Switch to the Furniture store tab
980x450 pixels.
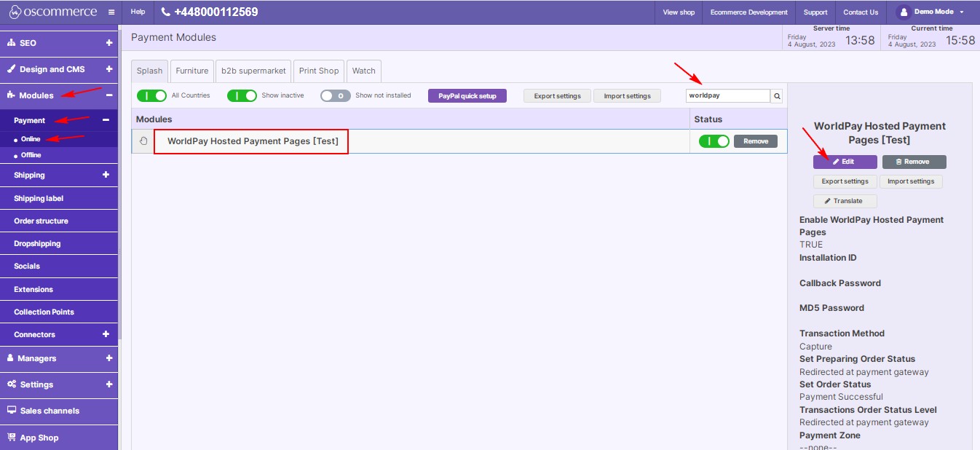point(191,71)
